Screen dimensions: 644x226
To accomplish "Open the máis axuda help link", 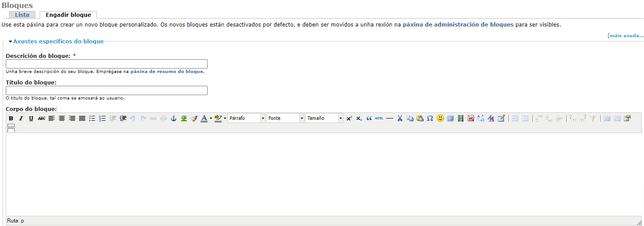I will pyautogui.click(x=626, y=35).
